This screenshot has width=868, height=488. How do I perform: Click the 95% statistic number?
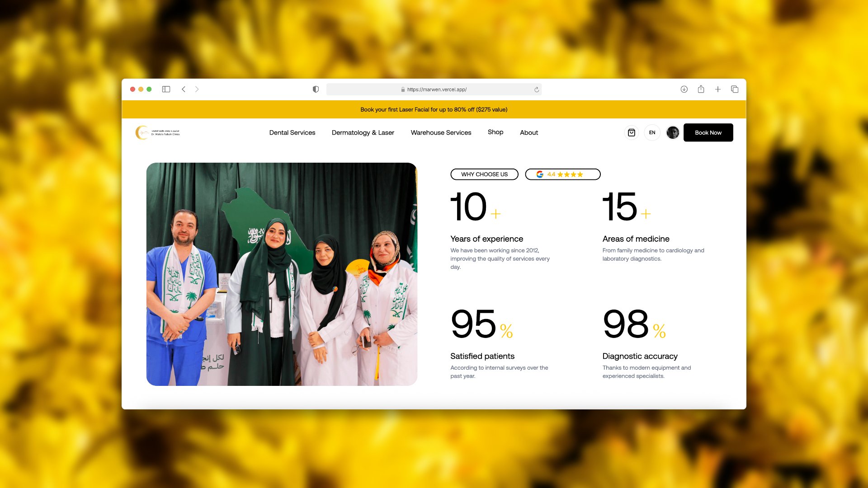[x=482, y=324]
